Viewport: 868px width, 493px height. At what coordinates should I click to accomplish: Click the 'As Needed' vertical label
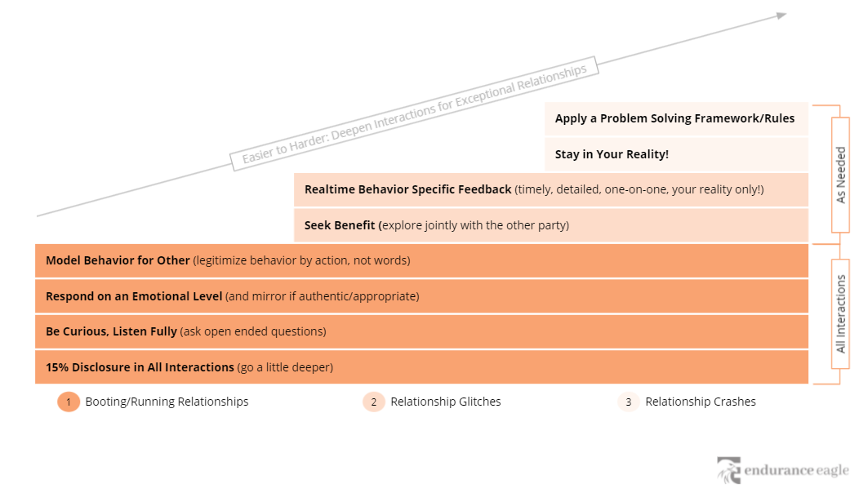(x=841, y=175)
